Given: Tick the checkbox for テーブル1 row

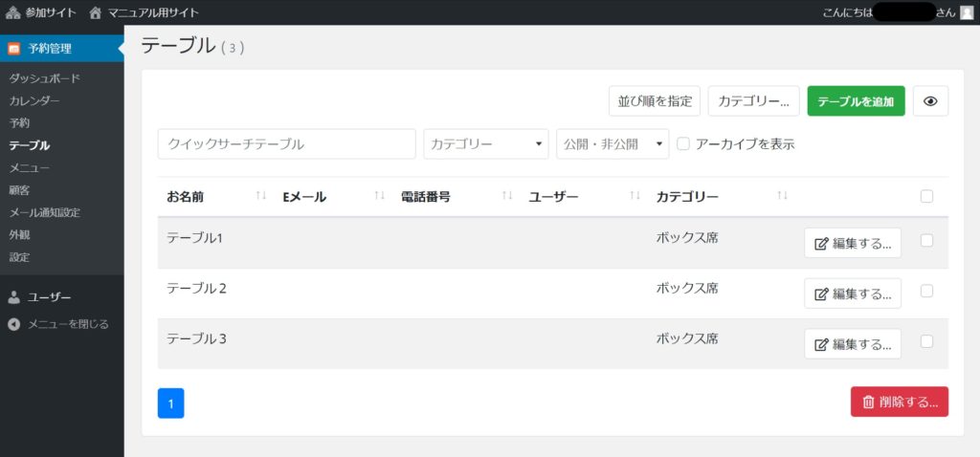Looking at the screenshot, I should 926,241.
